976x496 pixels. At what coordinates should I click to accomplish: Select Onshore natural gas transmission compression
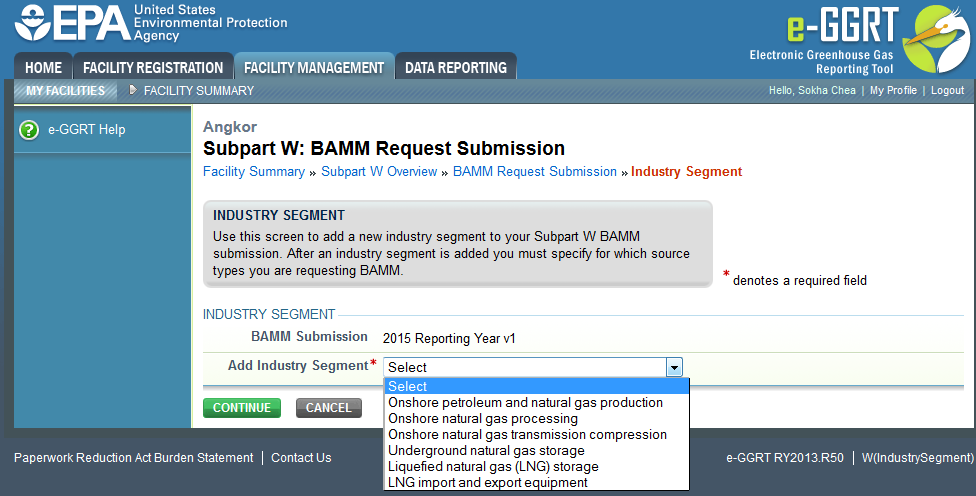click(x=537, y=434)
